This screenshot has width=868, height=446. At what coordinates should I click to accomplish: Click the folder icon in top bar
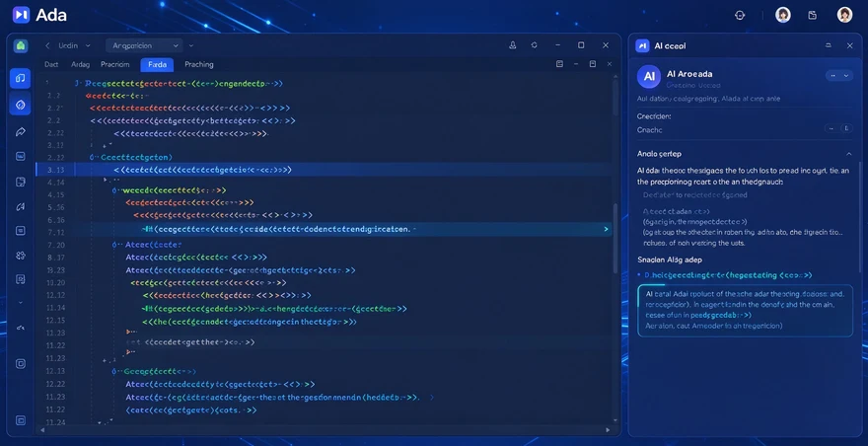pos(813,15)
